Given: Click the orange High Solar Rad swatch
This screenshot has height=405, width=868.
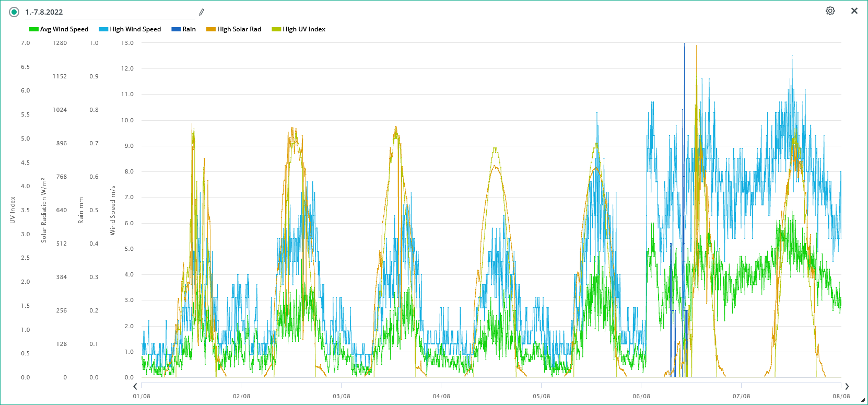Looking at the screenshot, I should [211, 29].
